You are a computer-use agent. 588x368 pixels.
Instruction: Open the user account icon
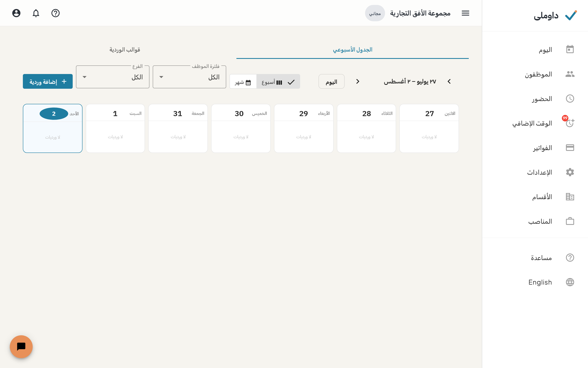point(16,13)
